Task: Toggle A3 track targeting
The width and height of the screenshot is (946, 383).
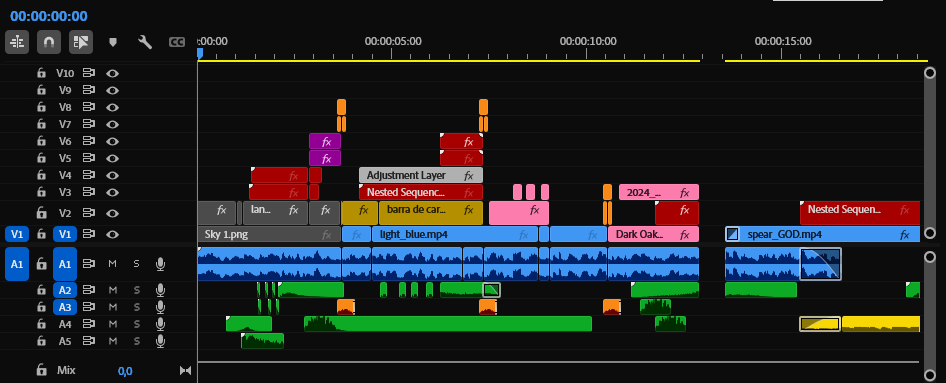Action: 64,307
